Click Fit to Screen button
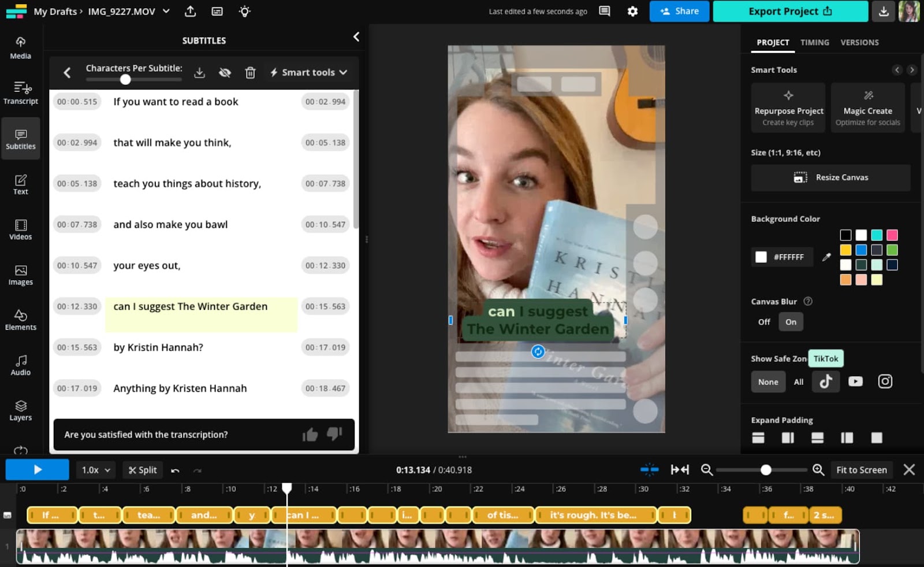The width and height of the screenshot is (924, 567). [862, 470]
